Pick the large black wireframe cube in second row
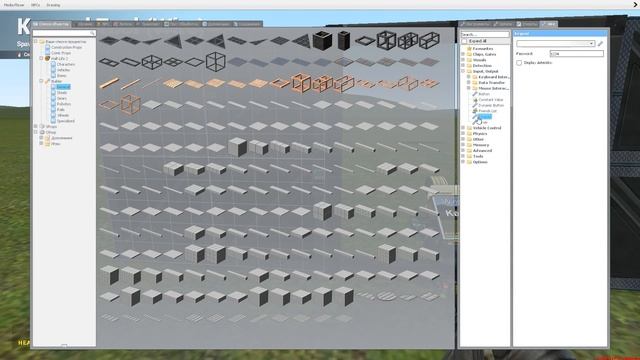This screenshot has height=360, width=640. 216,62
